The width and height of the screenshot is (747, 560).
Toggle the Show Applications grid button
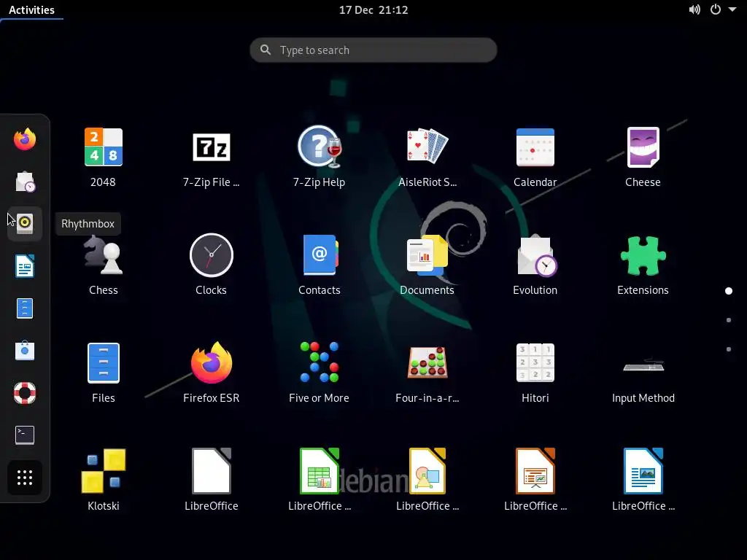[25, 477]
